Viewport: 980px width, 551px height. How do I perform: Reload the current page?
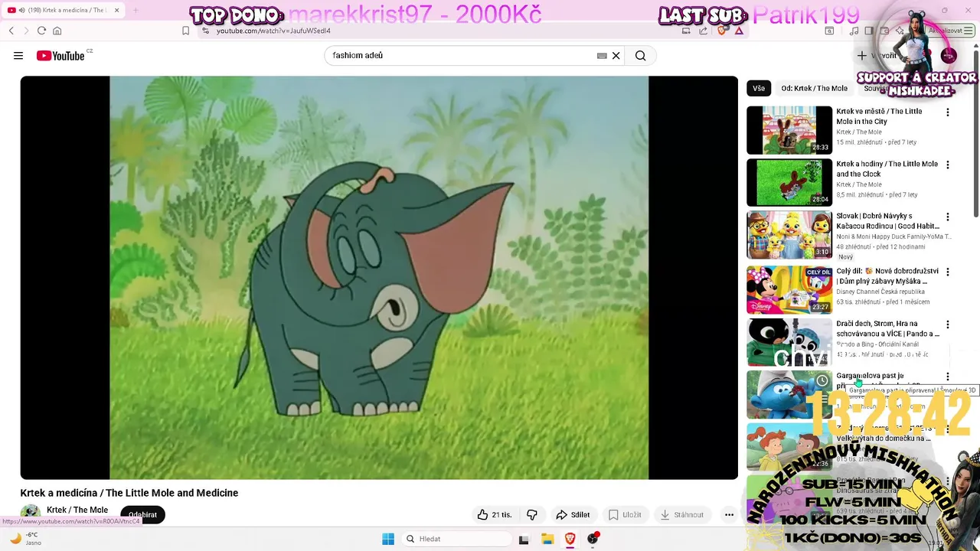(x=41, y=31)
